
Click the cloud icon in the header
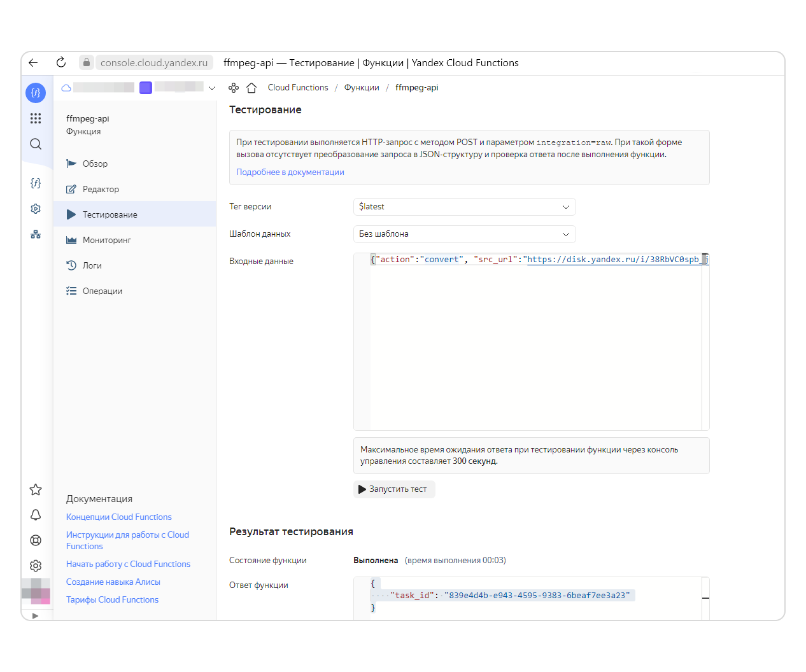tap(66, 88)
